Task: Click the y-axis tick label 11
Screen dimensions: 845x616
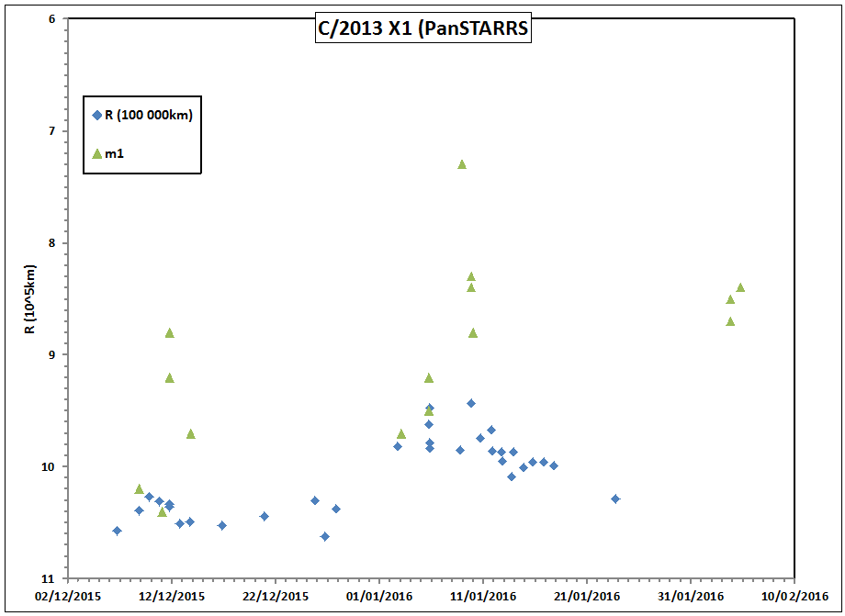Action: 49,579
